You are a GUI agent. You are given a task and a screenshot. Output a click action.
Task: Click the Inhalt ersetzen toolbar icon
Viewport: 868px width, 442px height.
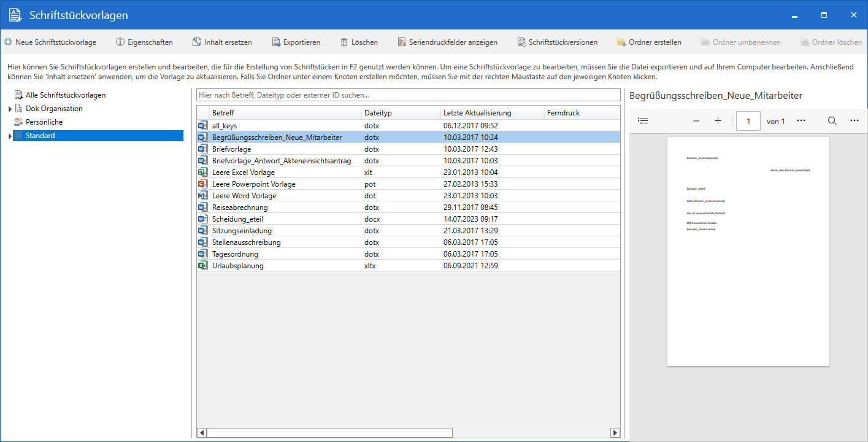click(197, 42)
